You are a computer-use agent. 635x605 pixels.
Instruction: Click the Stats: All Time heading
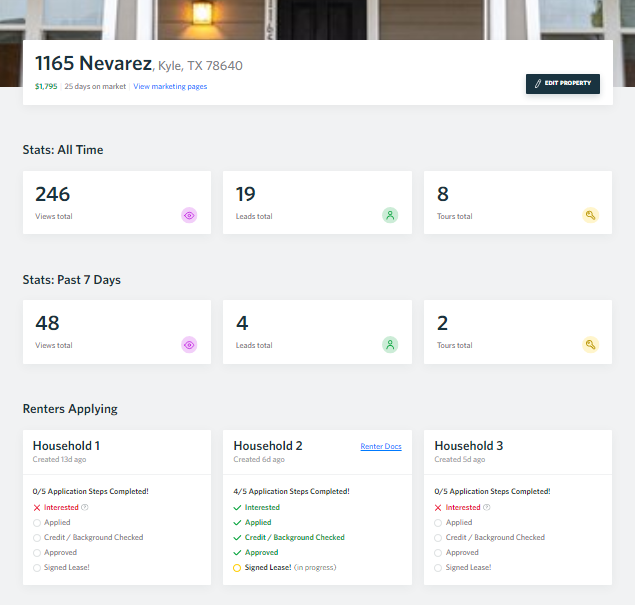tap(63, 150)
